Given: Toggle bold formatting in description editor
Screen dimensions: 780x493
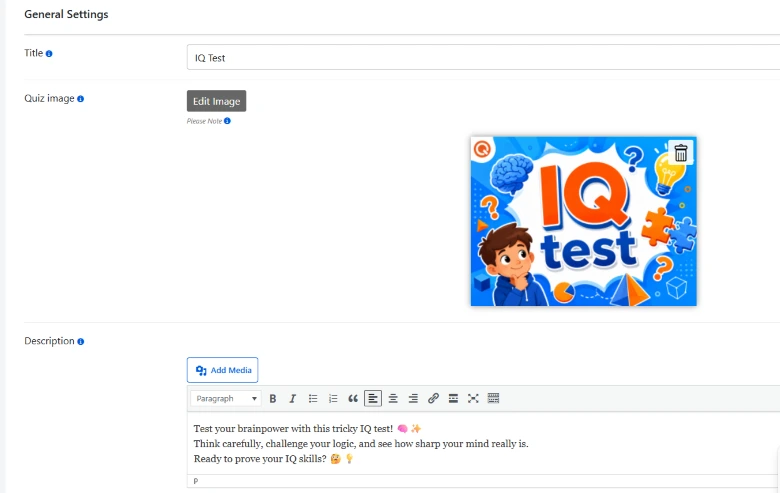Looking at the screenshot, I should (x=273, y=398).
